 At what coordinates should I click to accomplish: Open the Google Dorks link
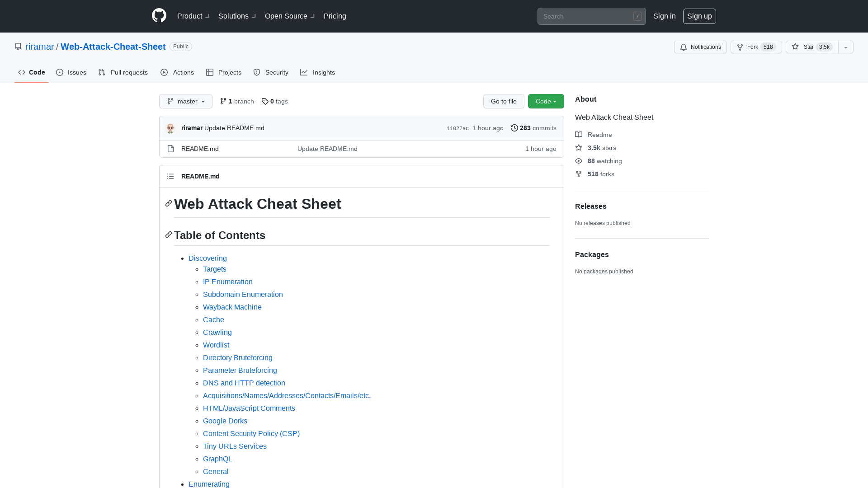pos(225,421)
